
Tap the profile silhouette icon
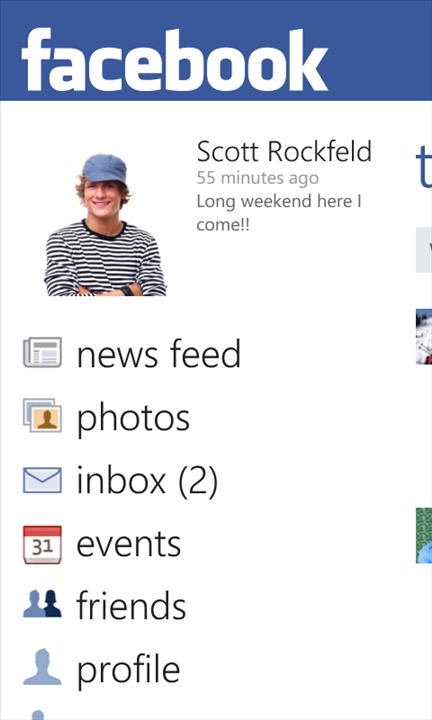(x=42, y=667)
